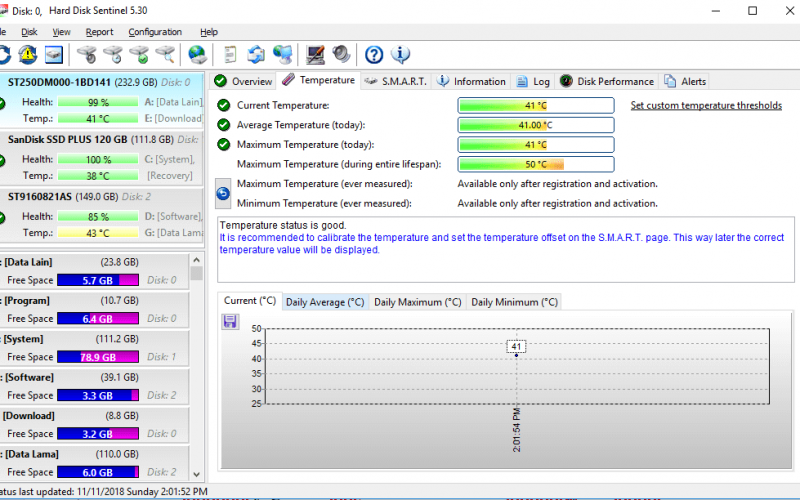This screenshot has width=800, height=500.
Task: Select the [Data Lain] partition entry
Action: click(x=94, y=271)
